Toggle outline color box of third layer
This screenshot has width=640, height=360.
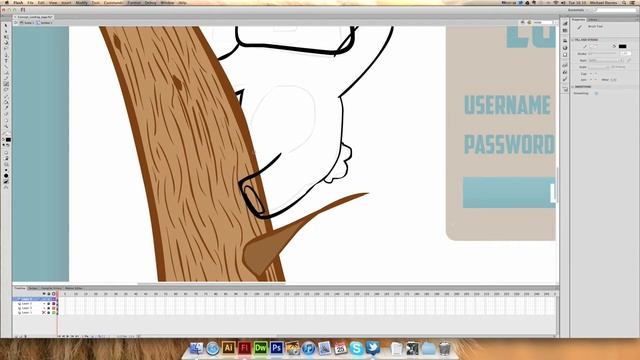click(53, 308)
